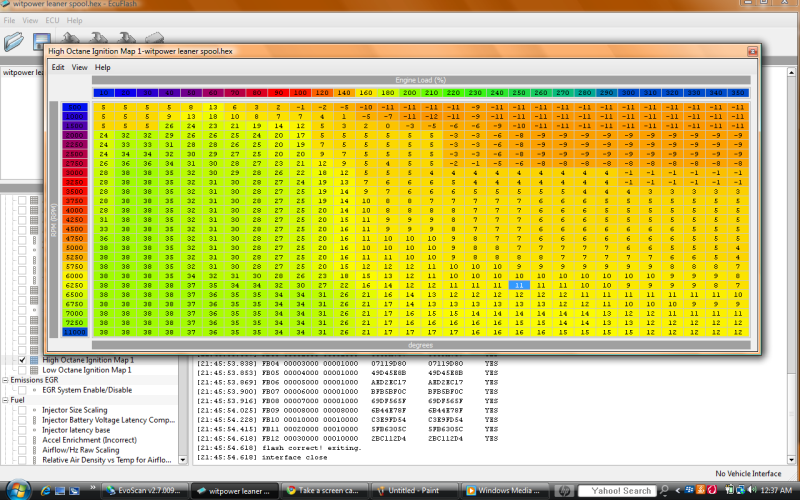This screenshot has width=800, height=500.
Task: Switch to Take a screen capture Chrome window
Action: click(324, 491)
